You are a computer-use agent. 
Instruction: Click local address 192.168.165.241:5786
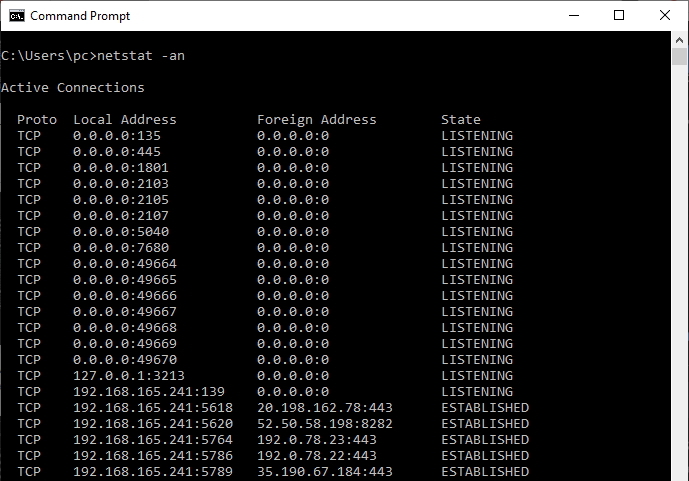(x=153, y=456)
